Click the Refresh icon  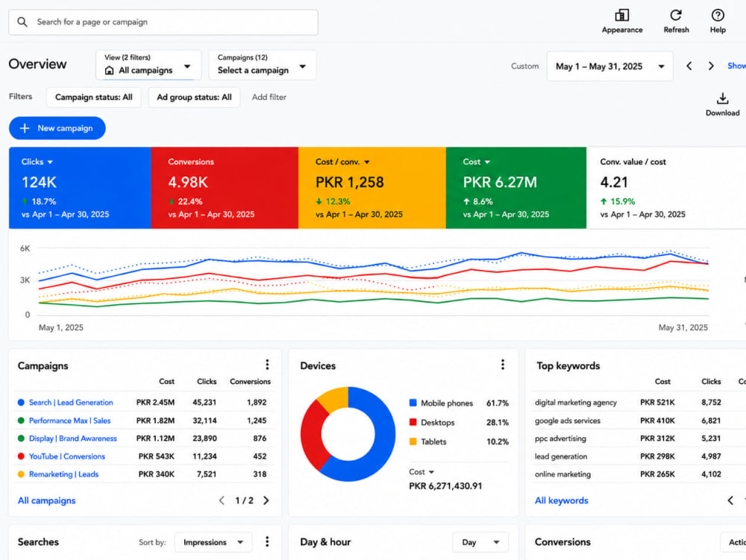[x=676, y=15]
